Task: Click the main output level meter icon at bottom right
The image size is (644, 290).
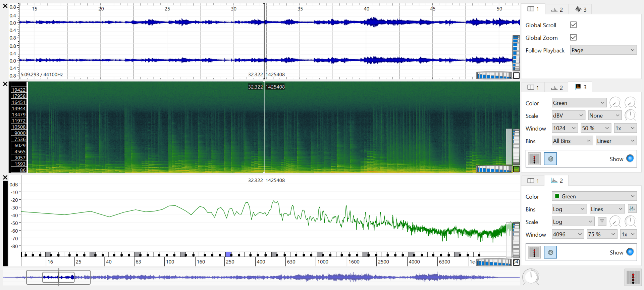Action: point(633,278)
